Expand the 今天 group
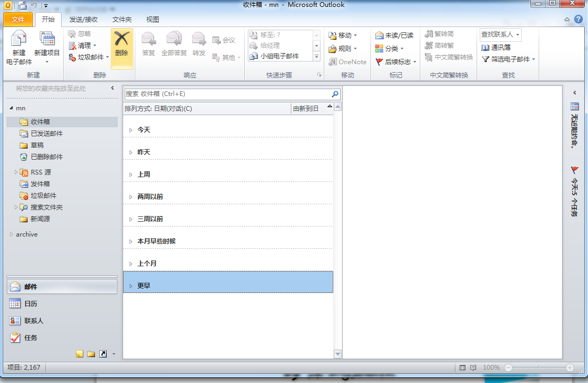588x383 pixels. tap(131, 130)
